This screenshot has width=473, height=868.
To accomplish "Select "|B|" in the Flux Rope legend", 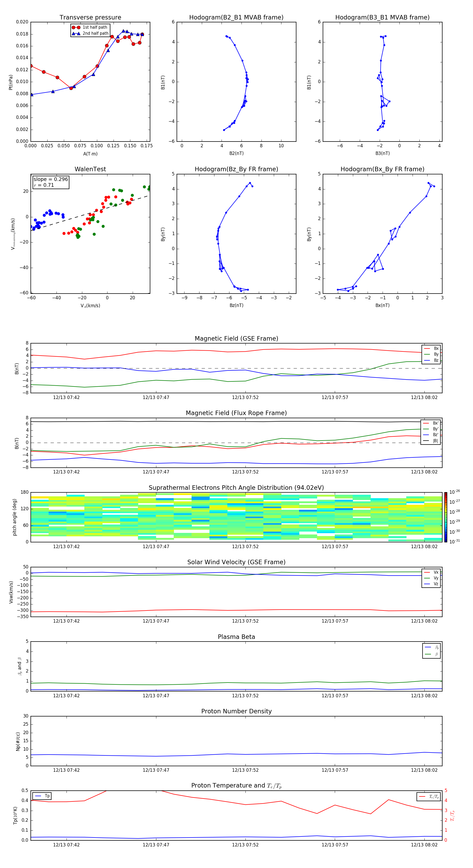I will coord(431,441).
